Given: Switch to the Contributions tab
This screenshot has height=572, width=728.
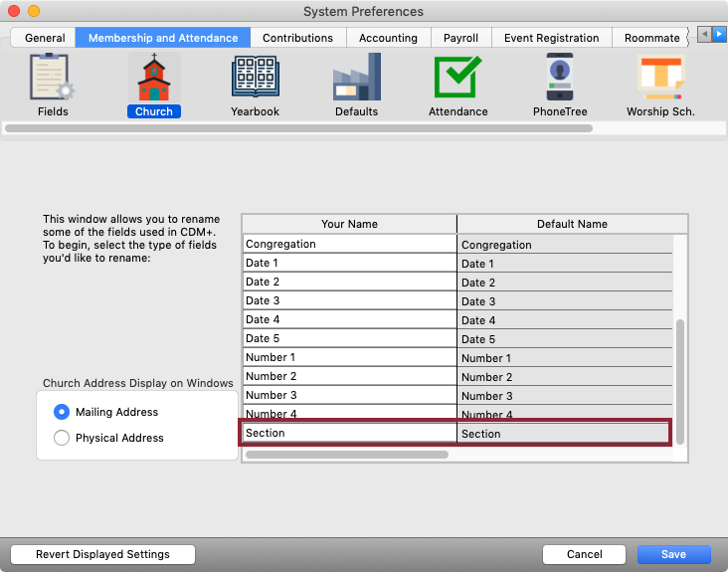Looking at the screenshot, I should pyautogui.click(x=297, y=38).
